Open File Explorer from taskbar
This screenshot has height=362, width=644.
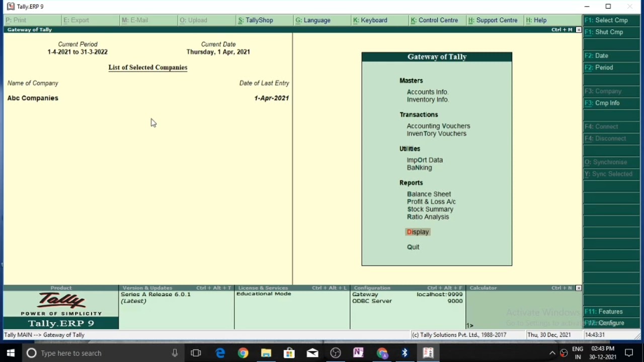click(x=266, y=353)
